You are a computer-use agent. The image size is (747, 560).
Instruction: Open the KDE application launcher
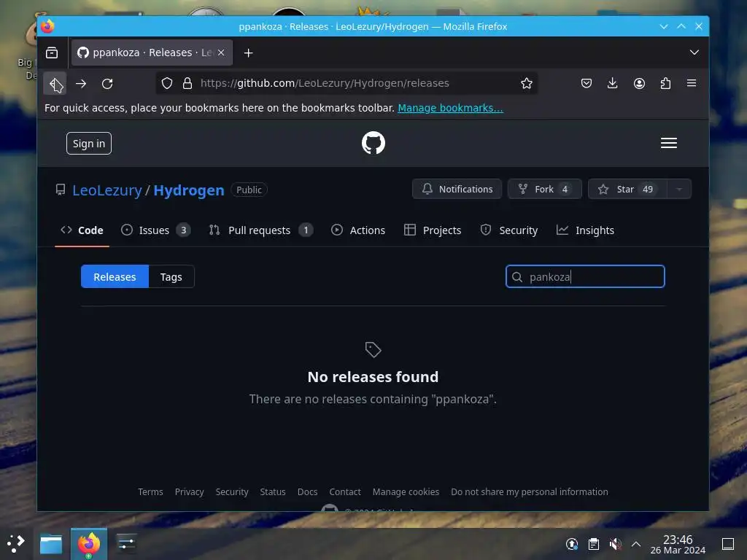(x=16, y=544)
